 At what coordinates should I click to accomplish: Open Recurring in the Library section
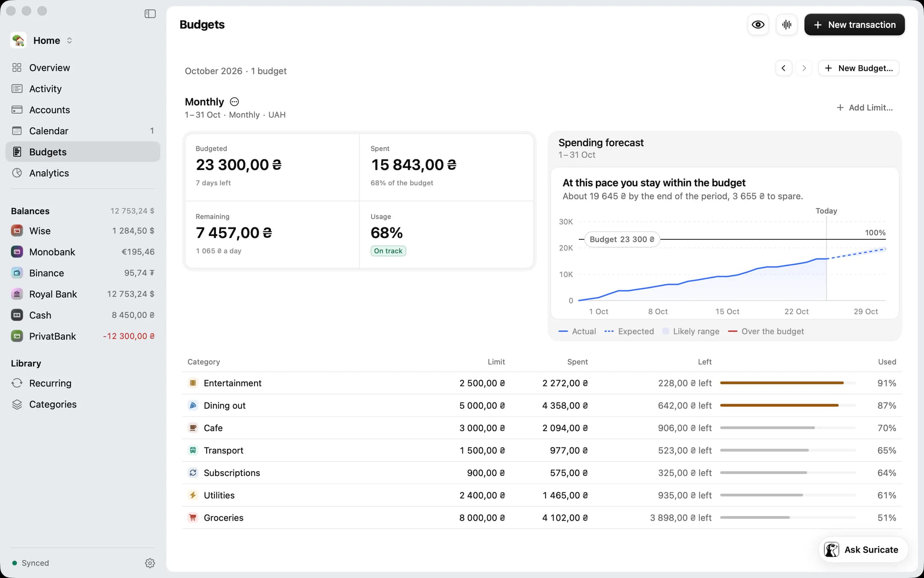83,383
